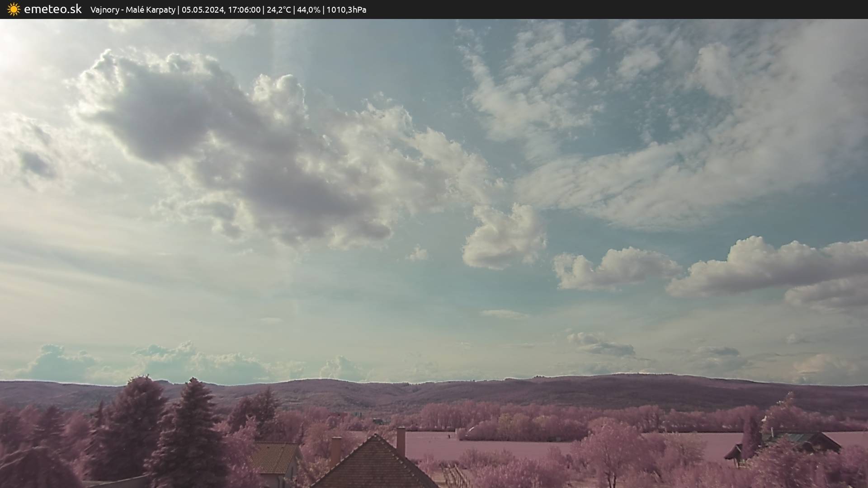Screen dimensions: 868x488
Task: Select the Vajnory - Malé Karpaty location label
Action: [x=132, y=9]
